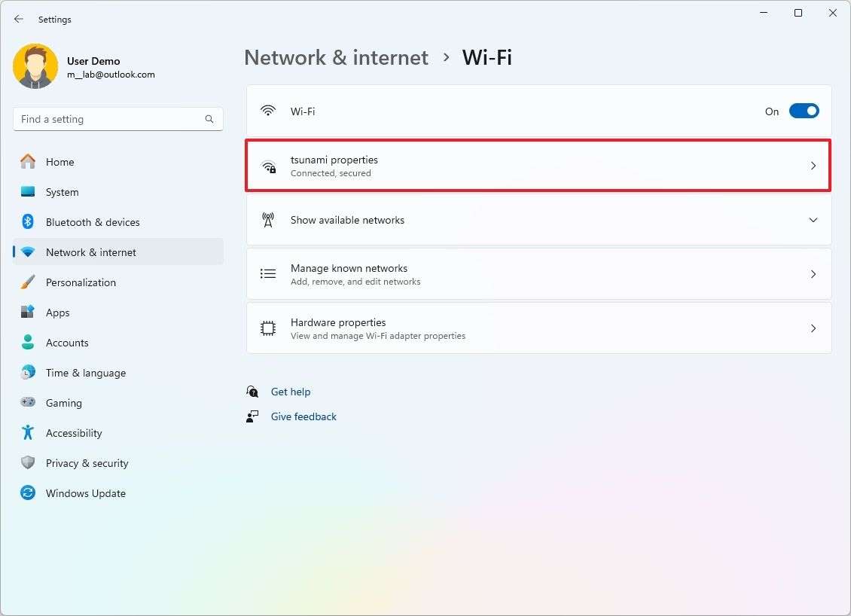
Task: Click the Network & internet breadcrumb link
Action: [x=336, y=57]
